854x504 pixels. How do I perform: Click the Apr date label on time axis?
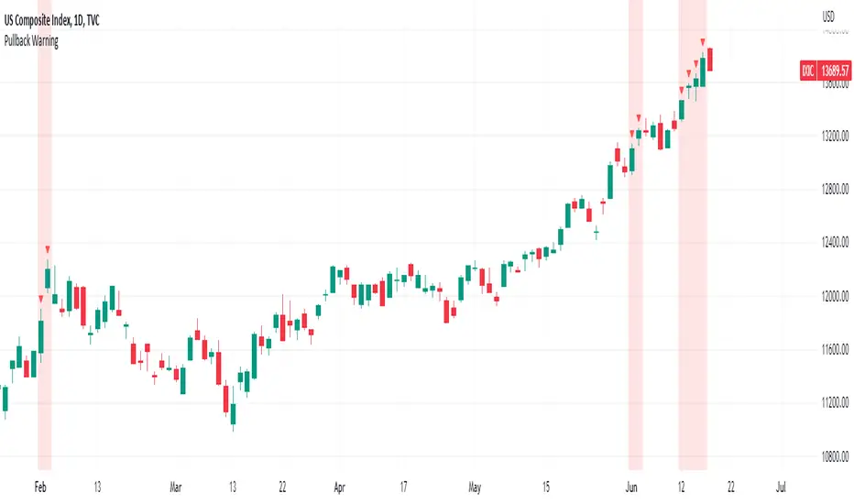click(340, 486)
